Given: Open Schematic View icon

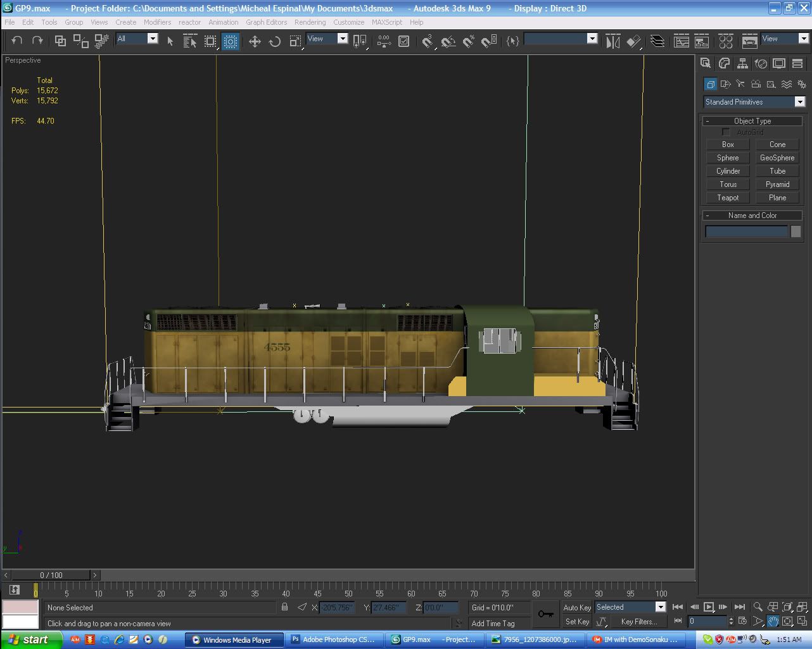Looking at the screenshot, I should click(702, 41).
